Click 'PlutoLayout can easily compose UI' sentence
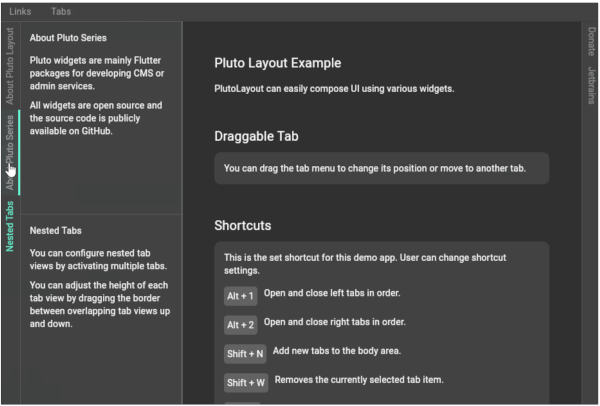 tap(334, 89)
